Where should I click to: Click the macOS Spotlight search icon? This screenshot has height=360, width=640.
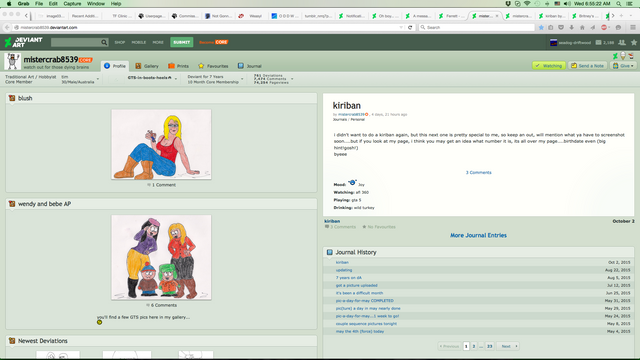619,4
